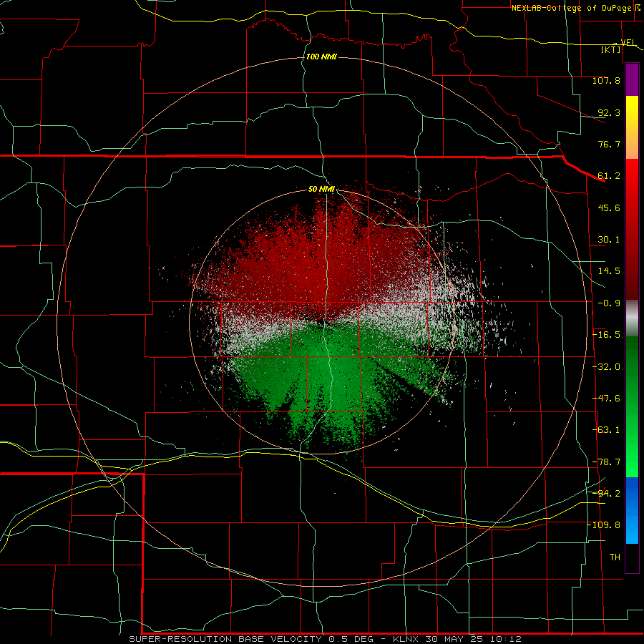Click the -0.9 legend value
This screenshot has width=644, height=644.
(609, 303)
